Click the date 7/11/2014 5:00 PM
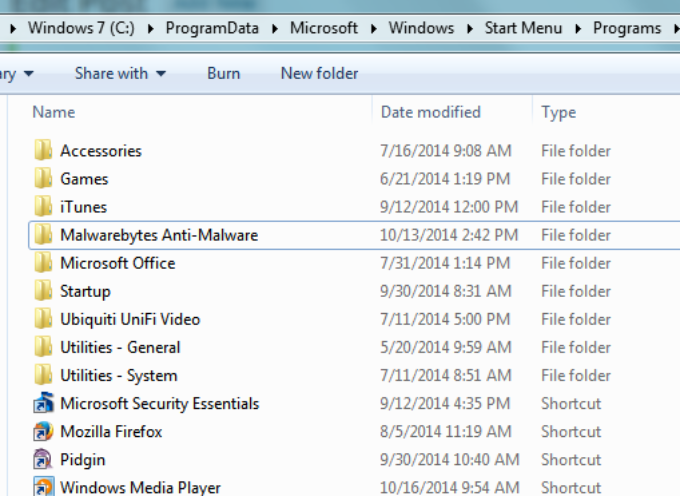 point(445,319)
